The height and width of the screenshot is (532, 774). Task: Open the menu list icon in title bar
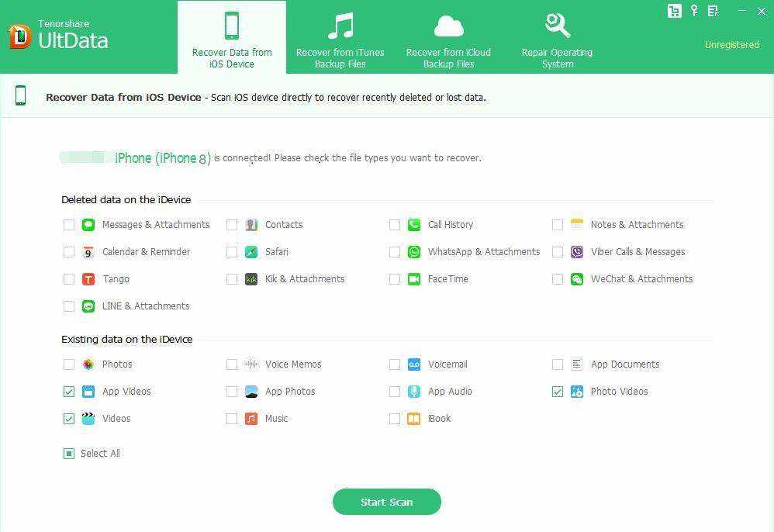coord(713,11)
